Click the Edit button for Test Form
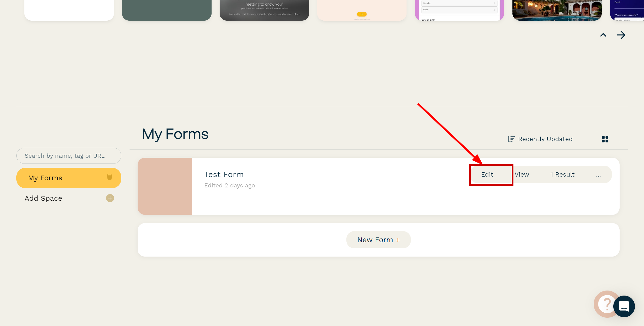Viewport: 644px width, 326px height. (487, 174)
